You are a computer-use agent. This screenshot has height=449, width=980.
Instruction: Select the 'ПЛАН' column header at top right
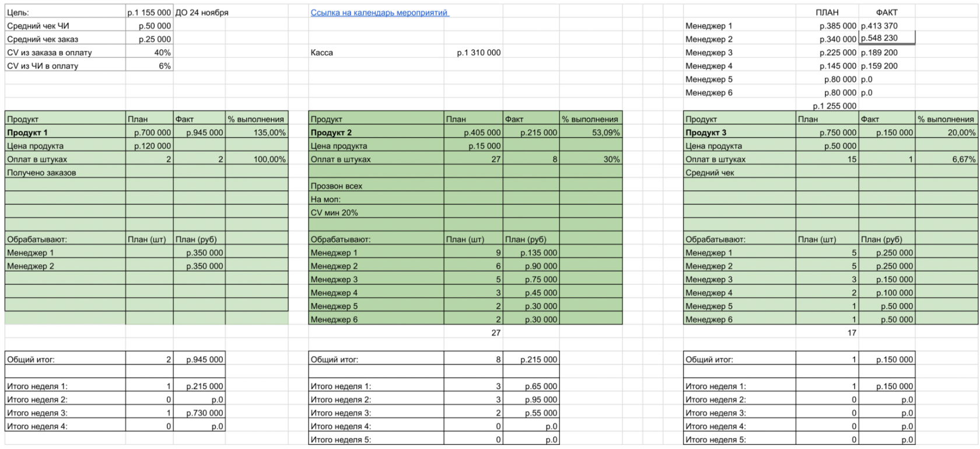click(827, 12)
